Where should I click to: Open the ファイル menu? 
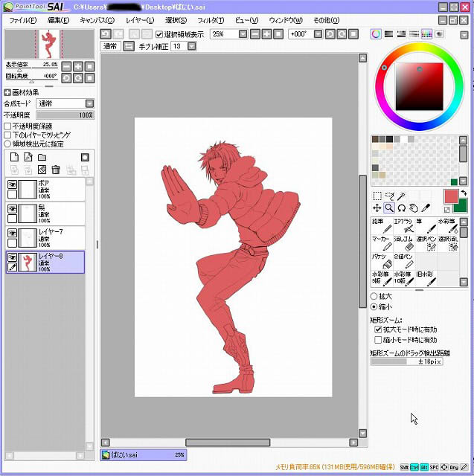pyautogui.click(x=23, y=20)
